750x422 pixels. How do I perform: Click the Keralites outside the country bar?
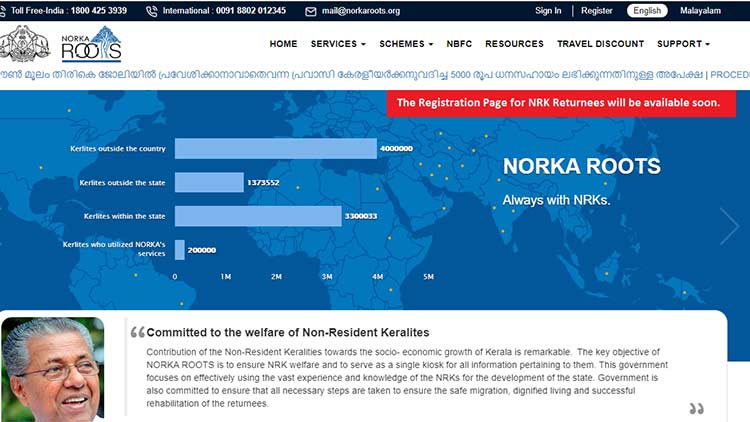click(x=275, y=148)
